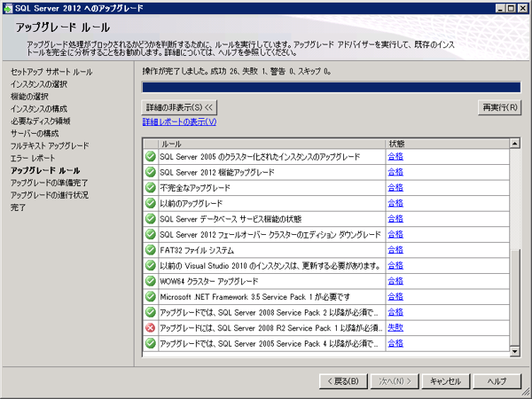Select アップグレードの進行状況 step
This screenshot has height=399, width=532.
(x=50, y=195)
